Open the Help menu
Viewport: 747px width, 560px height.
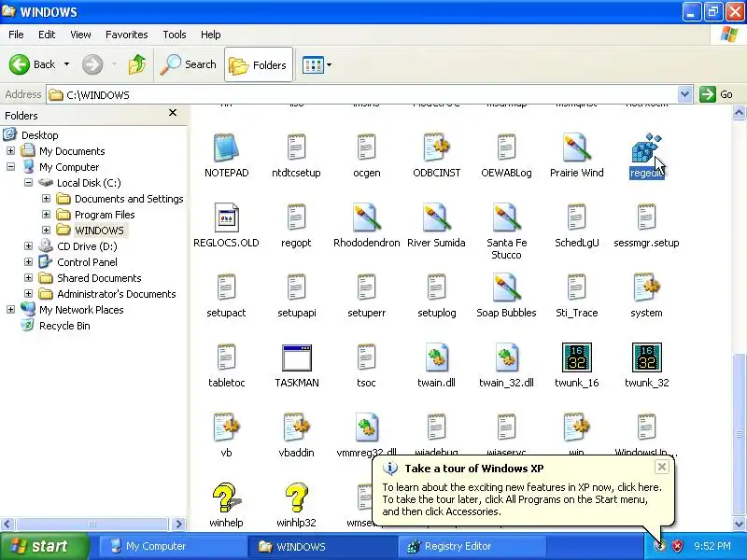click(211, 35)
